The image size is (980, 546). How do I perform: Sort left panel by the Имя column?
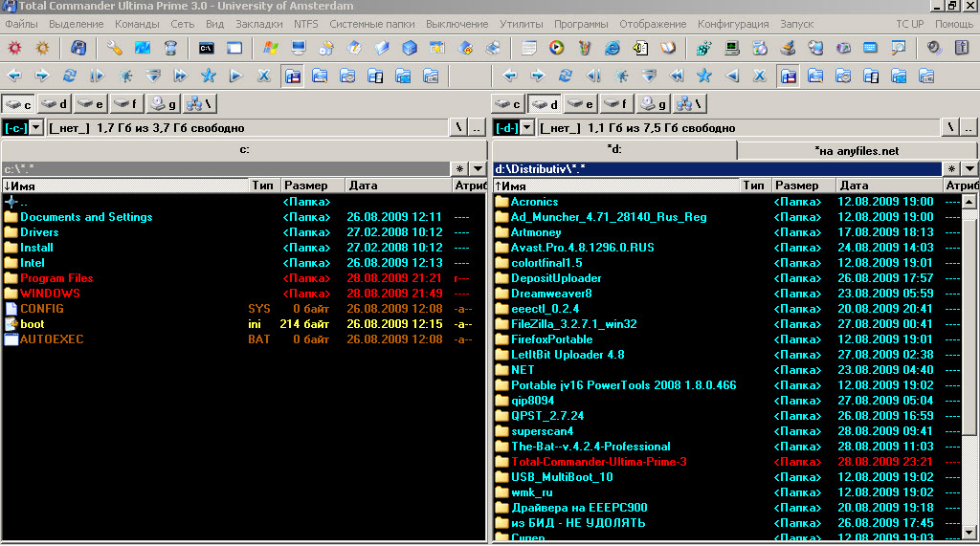tap(125, 186)
